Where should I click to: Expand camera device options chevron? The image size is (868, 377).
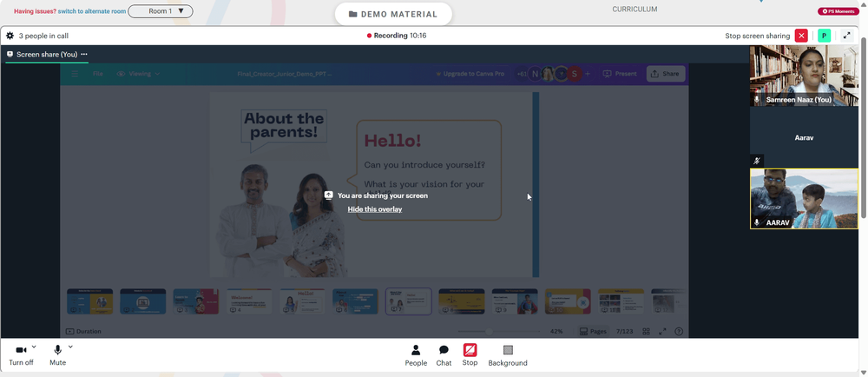click(x=34, y=347)
